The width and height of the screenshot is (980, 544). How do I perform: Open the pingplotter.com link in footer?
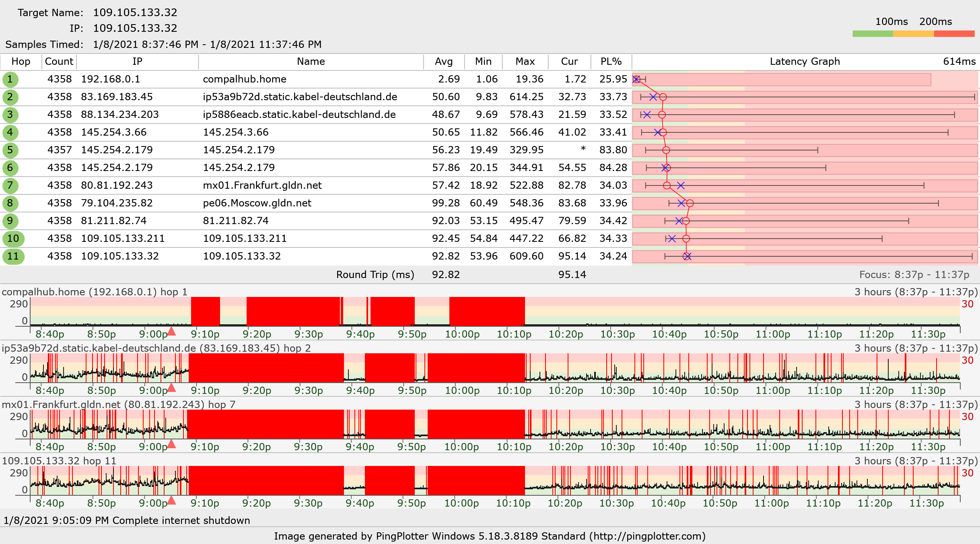tap(647, 536)
